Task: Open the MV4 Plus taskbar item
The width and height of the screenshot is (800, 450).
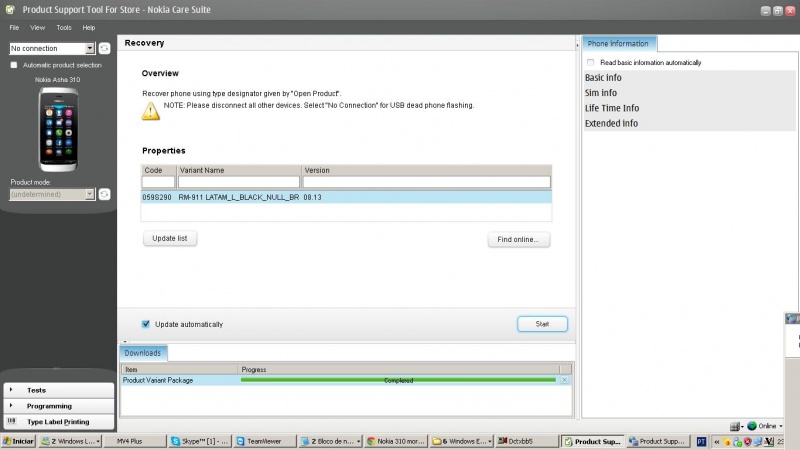Action: coord(135,441)
